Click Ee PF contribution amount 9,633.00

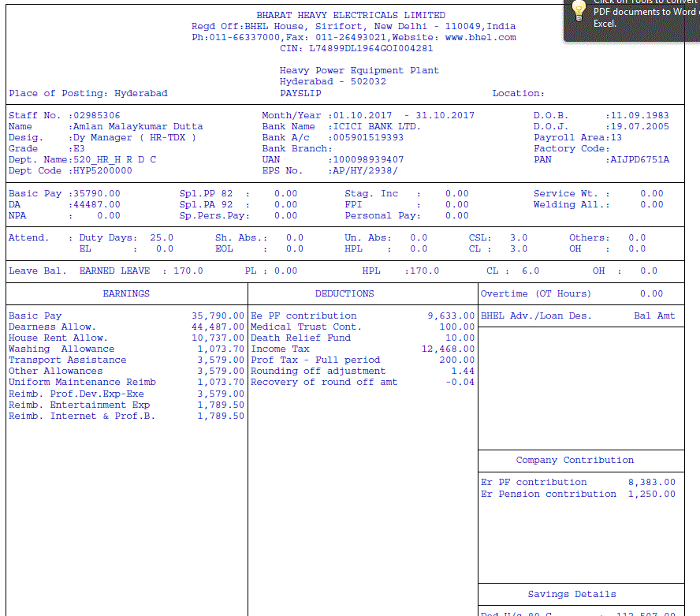point(451,315)
